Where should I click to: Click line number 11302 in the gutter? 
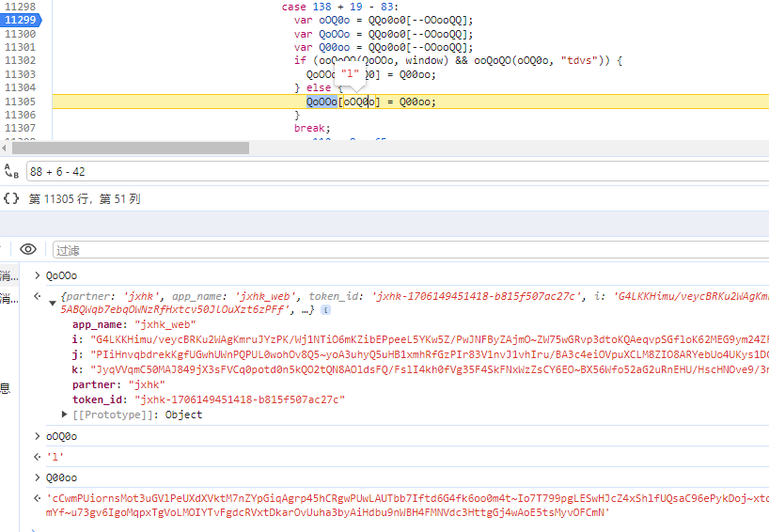point(21,60)
